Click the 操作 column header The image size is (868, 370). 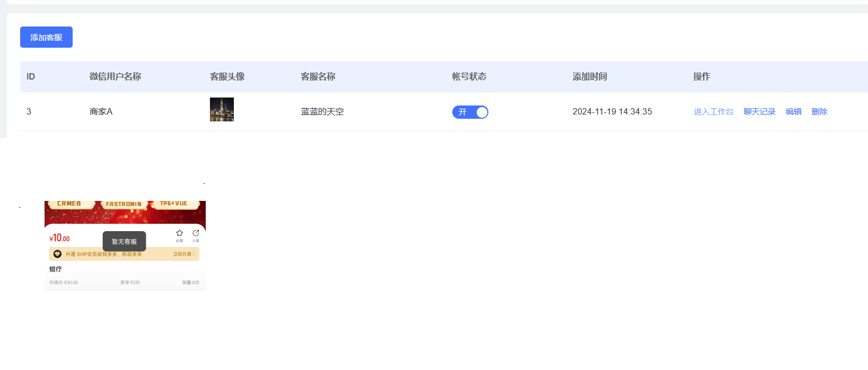[702, 76]
